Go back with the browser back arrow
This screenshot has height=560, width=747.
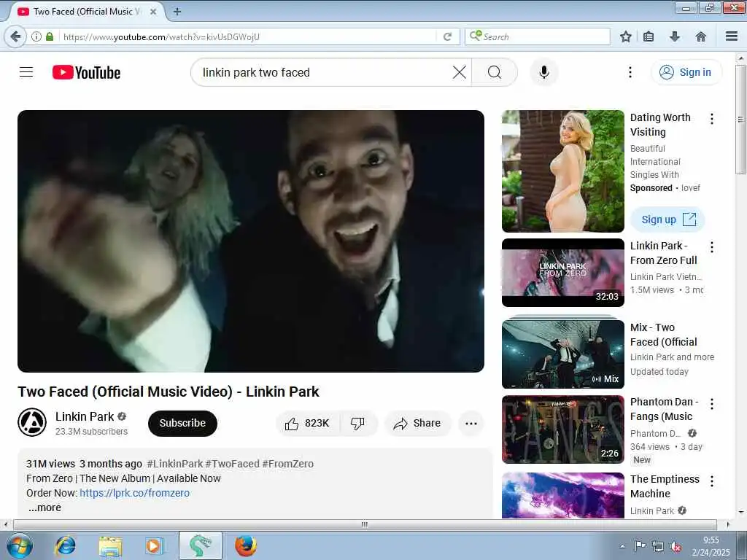click(15, 36)
